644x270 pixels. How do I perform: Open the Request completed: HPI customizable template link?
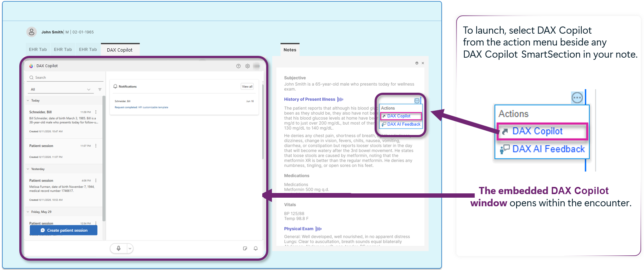(141, 107)
